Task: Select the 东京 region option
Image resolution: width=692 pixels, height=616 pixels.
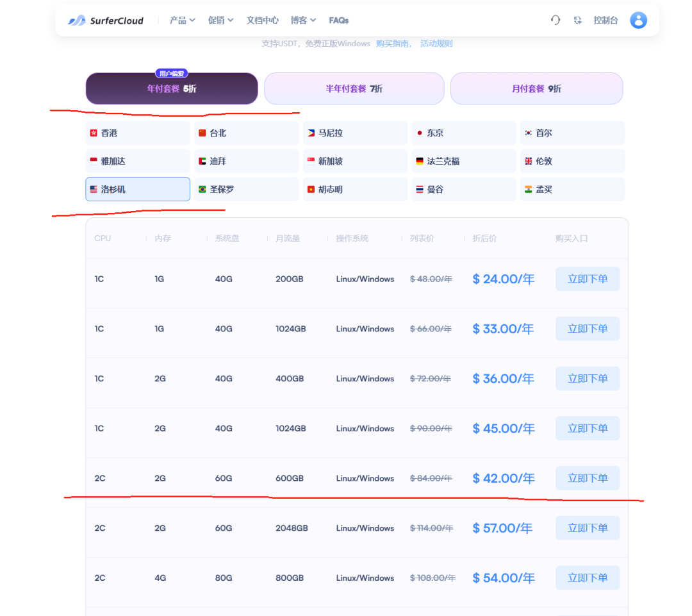Action: pyautogui.click(x=463, y=133)
